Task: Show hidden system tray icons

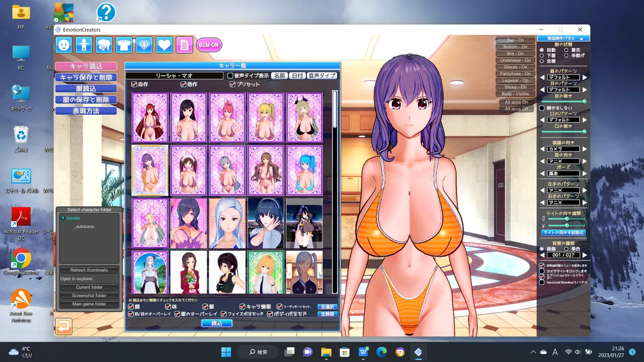Action: pos(533,352)
